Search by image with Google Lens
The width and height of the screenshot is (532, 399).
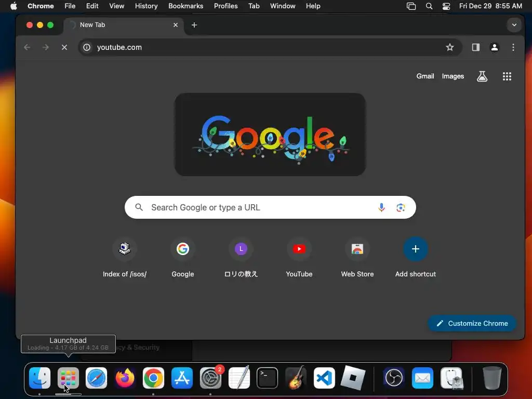401,207
